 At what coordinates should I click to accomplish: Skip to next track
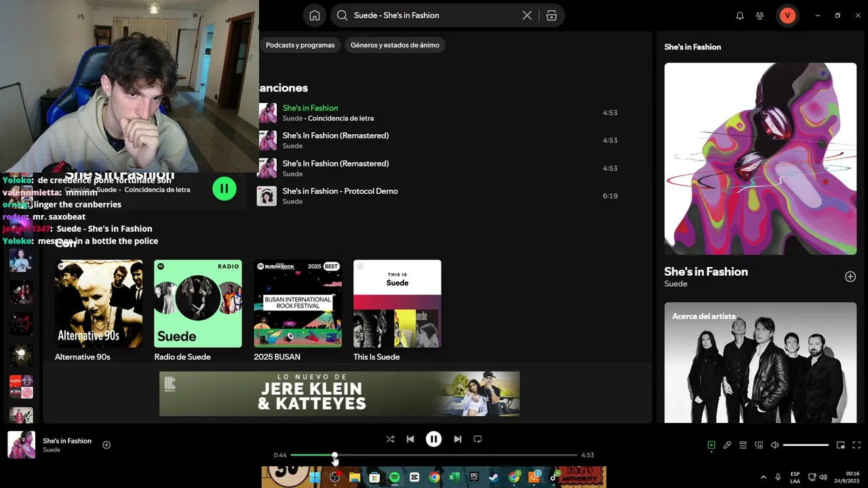pyautogui.click(x=458, y=439)
